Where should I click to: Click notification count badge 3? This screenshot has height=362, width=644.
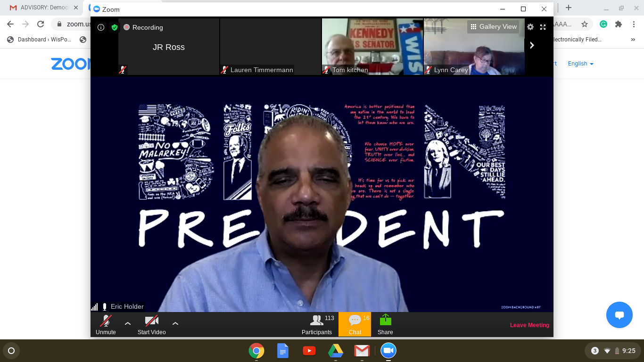pyautogui.click(x=595, y=351)
